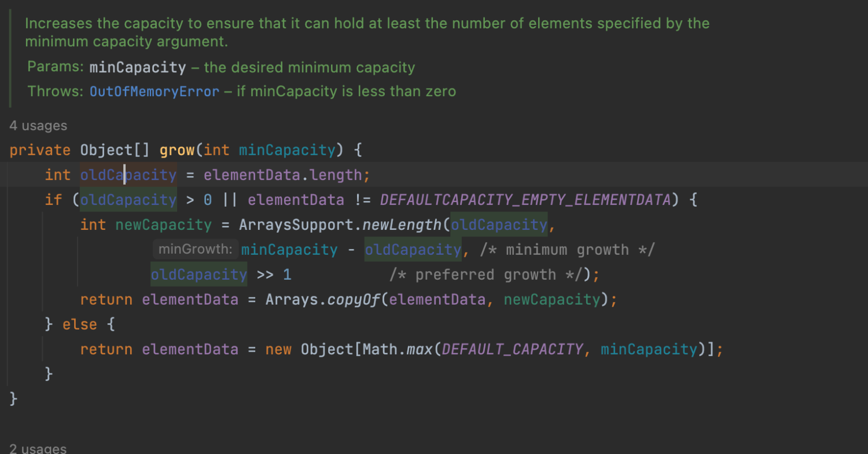Click the grow method name in the signature
The width and height of the screenshot is (868, 454).
click(x=177, y=151)
